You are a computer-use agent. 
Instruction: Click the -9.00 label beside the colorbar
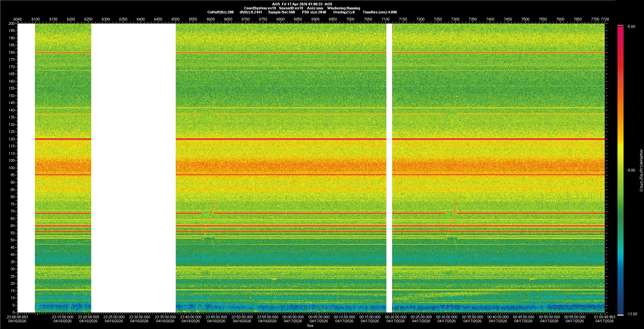[x=631, y=170]
